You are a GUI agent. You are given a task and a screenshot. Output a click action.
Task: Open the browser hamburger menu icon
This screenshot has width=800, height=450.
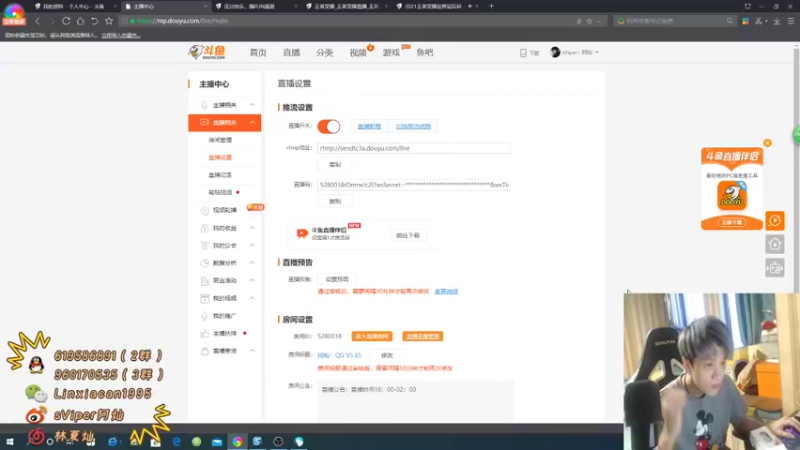790,21
